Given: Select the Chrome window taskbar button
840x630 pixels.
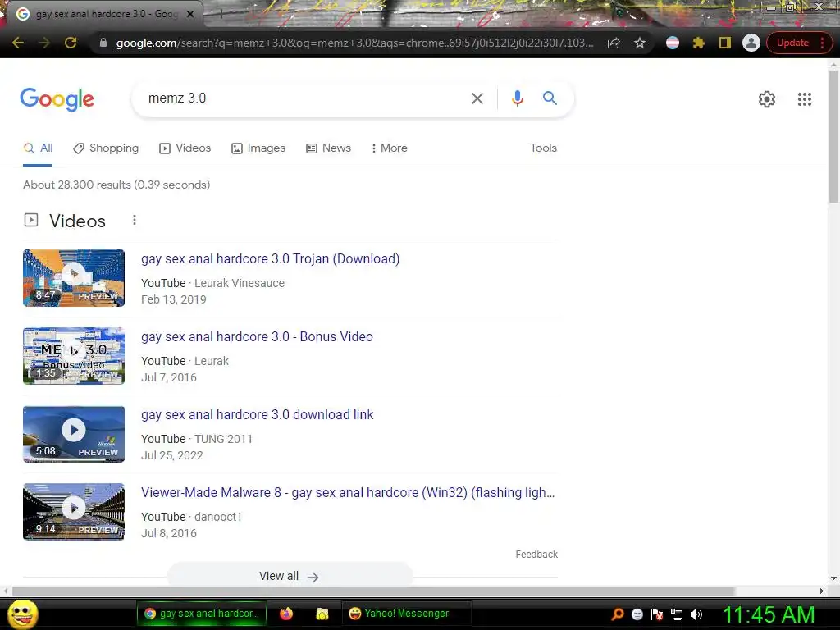Looking at the screenshot, I should click(202, 614).
